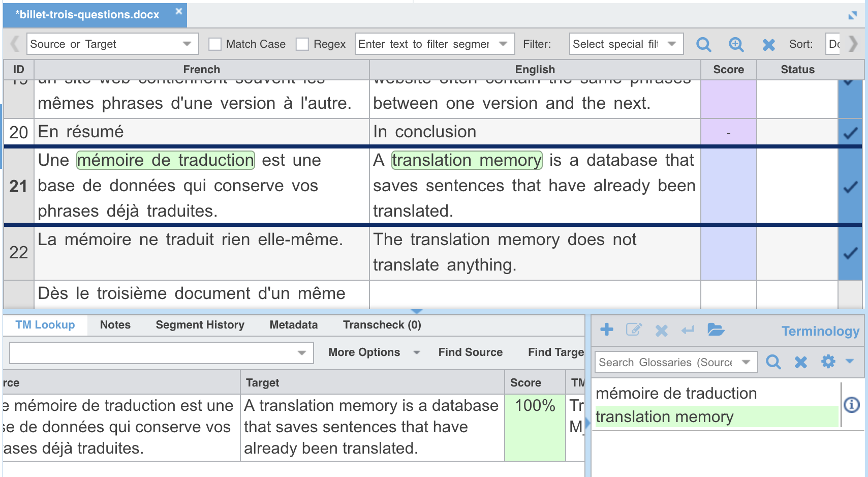
Task: Open the Transcheck (0) tab
Action: 382,325
